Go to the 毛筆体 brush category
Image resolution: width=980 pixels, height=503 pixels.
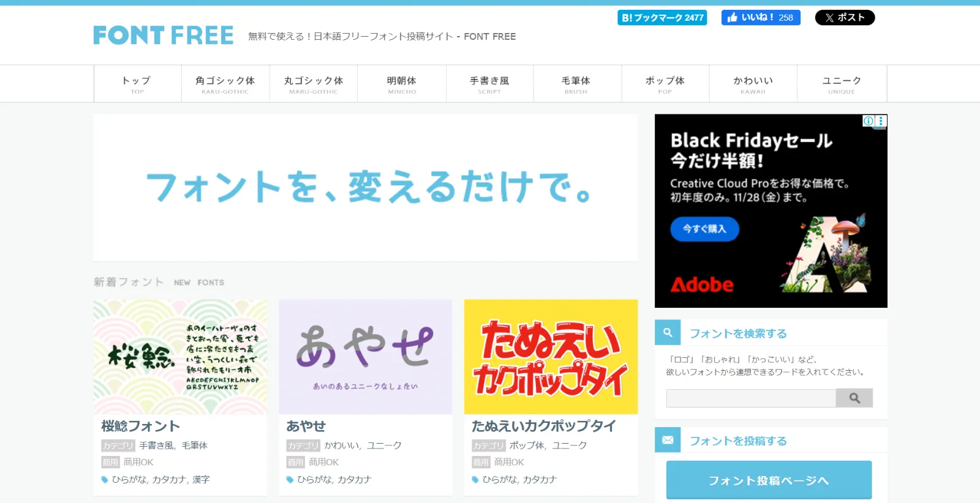click(x=576, y=84)
